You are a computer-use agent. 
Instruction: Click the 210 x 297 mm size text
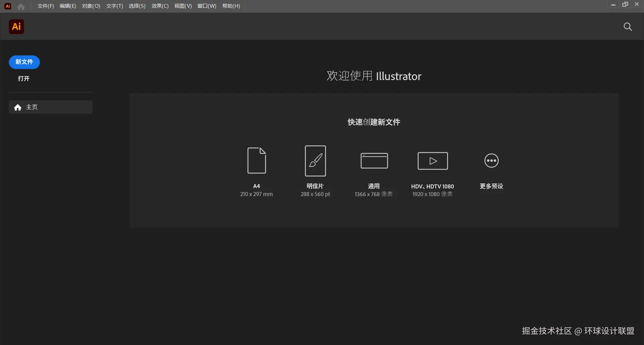pyautogui.click(x=257, y=194)
